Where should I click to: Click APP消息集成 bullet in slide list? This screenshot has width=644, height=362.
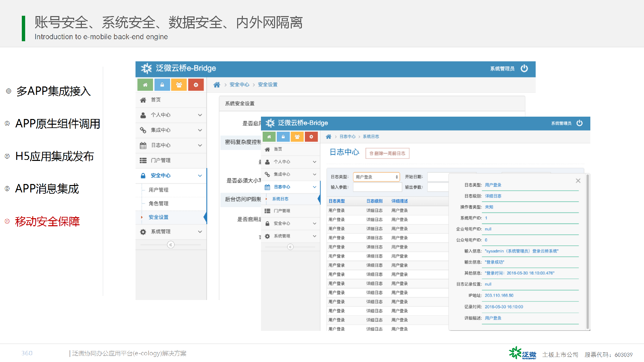[47, 189]
